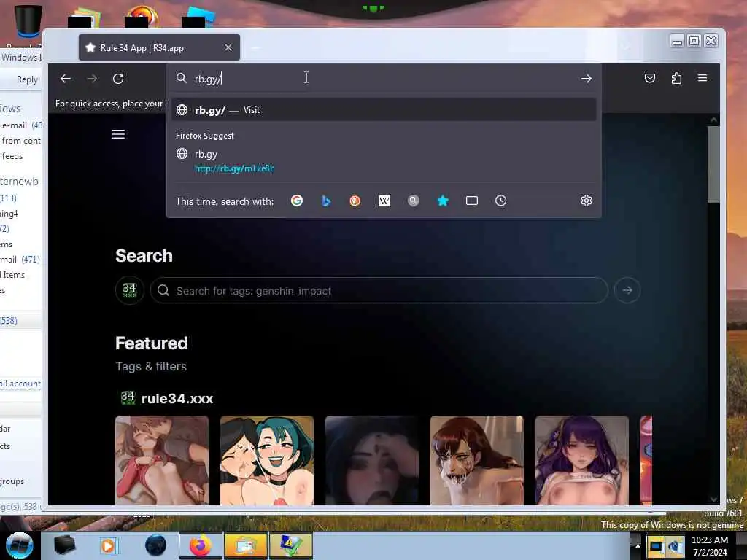Reload the page with the refresh icon
747x560 pixels.
coord(118,79)
